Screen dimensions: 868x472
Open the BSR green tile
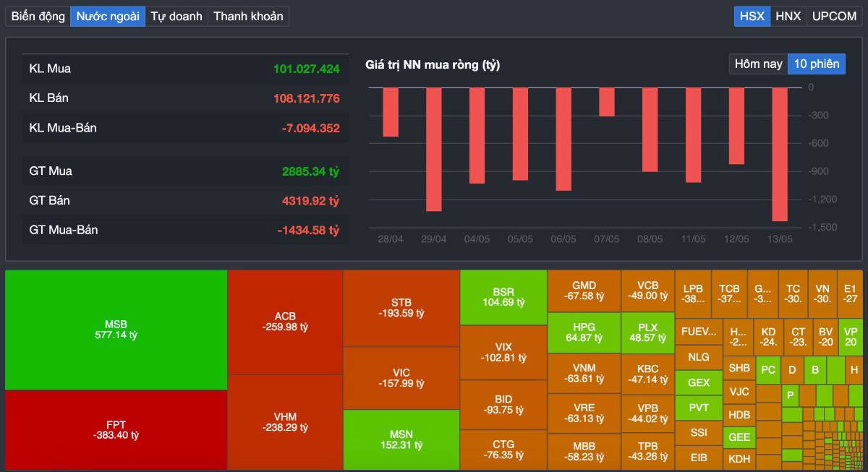[x=503, y=298]
